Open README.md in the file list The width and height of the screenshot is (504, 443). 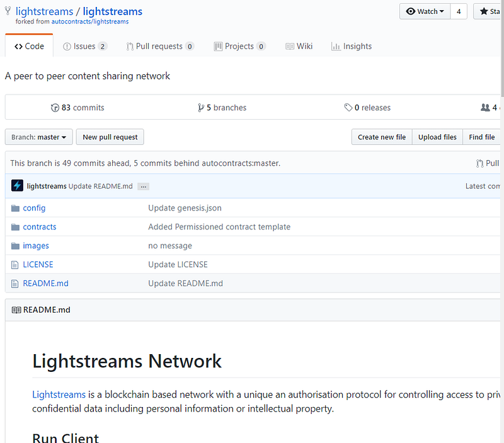45,283
